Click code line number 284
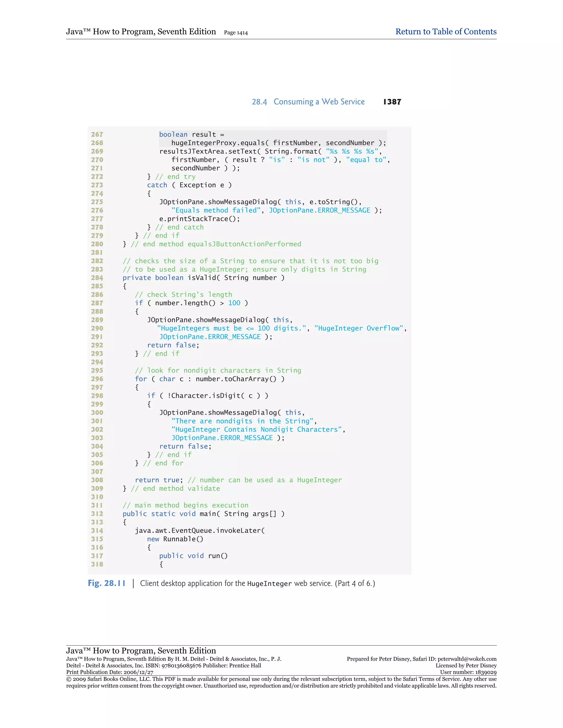 [97, 278]
